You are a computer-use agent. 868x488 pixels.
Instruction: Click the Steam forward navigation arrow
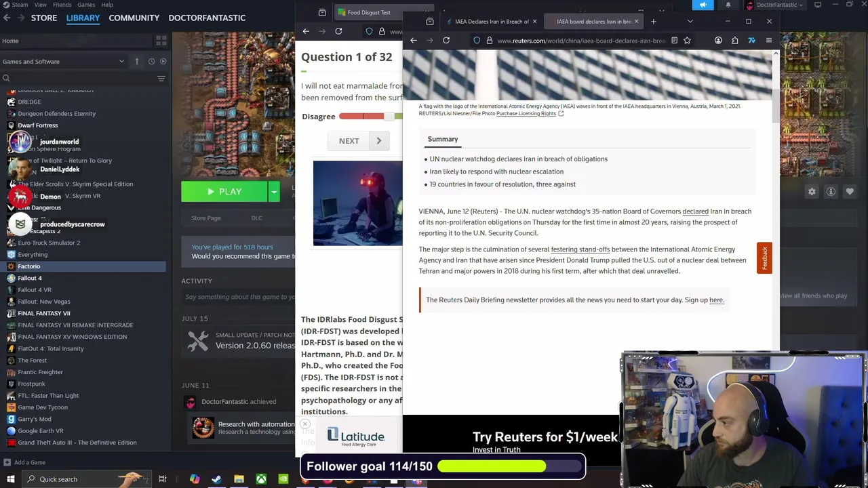[x=20, y=18]
